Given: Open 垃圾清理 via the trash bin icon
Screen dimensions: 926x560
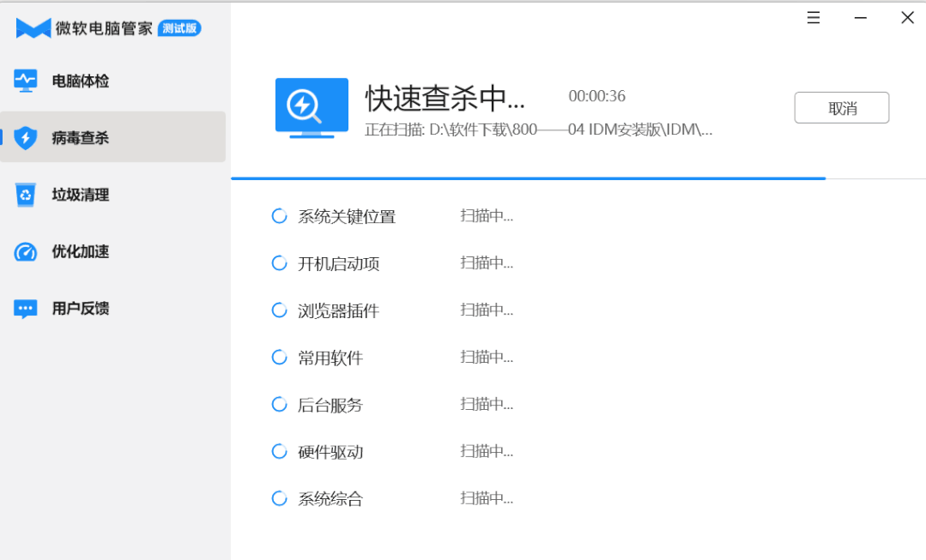Looking at the screenshot, I should [27, 195].
